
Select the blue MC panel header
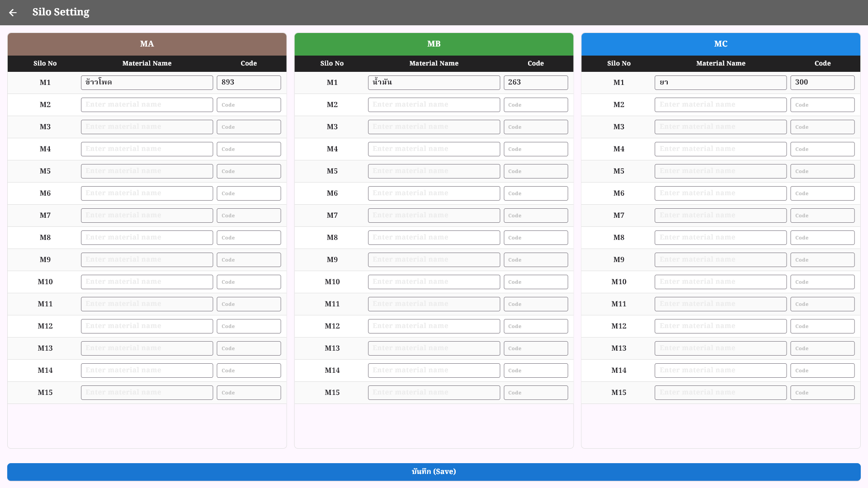pyautogui.click(x=721, y=44)
